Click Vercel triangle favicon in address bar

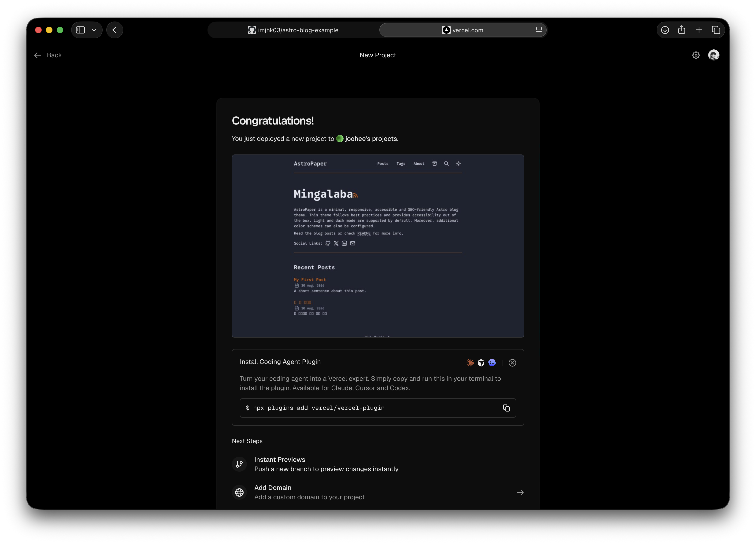click(446, 30)
